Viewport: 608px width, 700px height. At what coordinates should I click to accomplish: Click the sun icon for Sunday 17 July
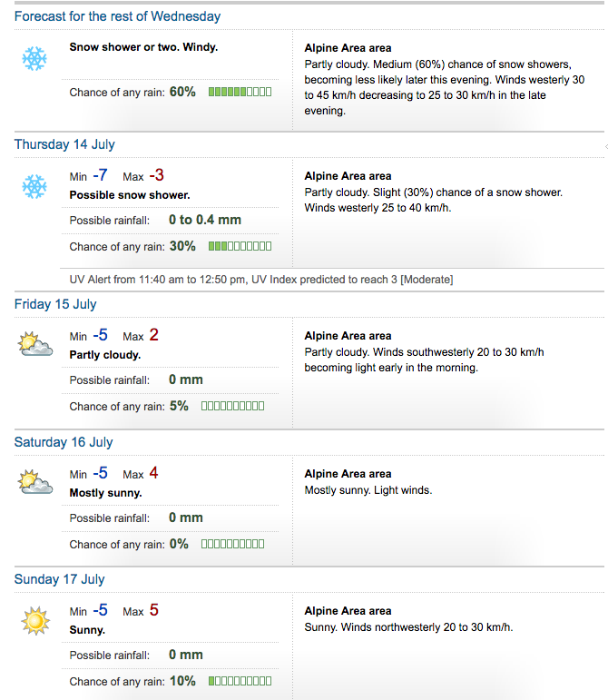[35, 620]
